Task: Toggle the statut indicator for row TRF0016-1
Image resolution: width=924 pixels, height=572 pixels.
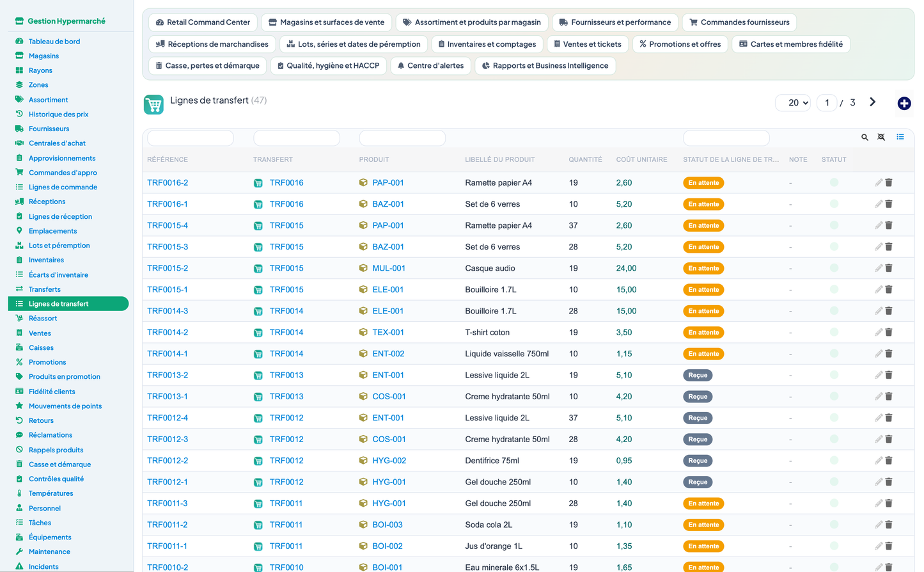Action: point(834,204)
